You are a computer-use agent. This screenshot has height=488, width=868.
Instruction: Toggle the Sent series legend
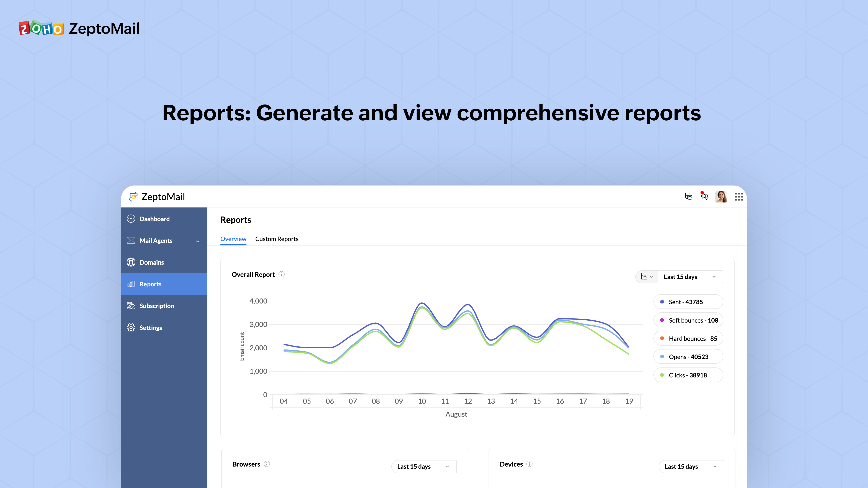pos(688,302)
